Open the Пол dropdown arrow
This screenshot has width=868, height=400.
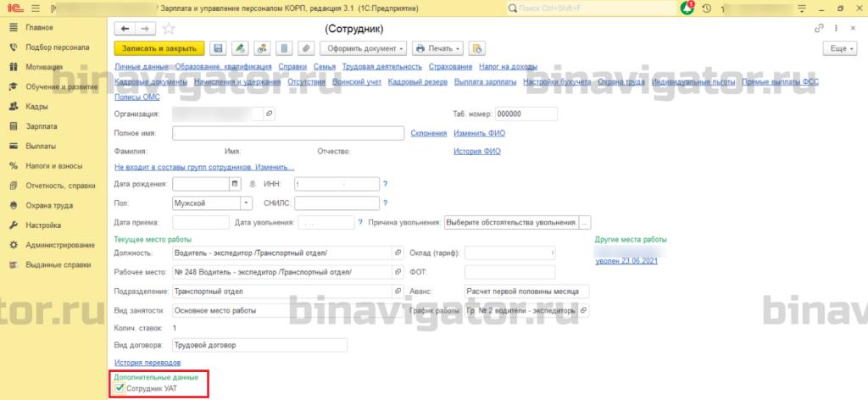(x=247, y=203)
